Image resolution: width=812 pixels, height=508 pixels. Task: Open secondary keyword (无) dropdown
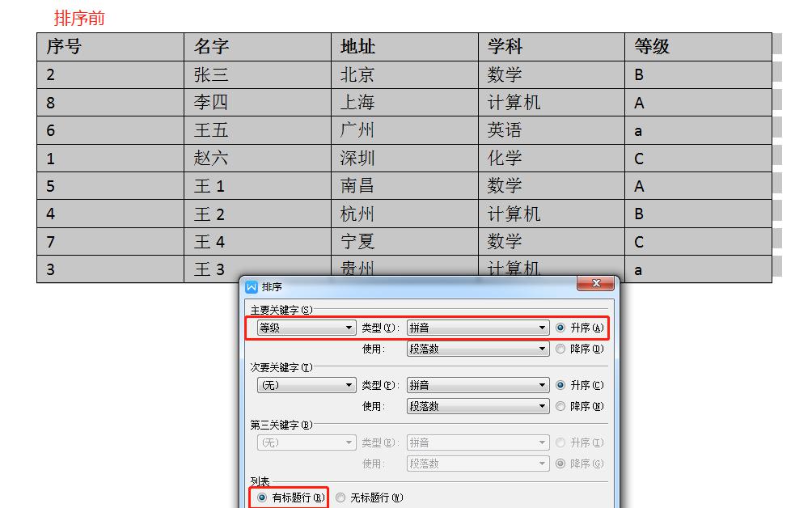[x=307, y=385]
